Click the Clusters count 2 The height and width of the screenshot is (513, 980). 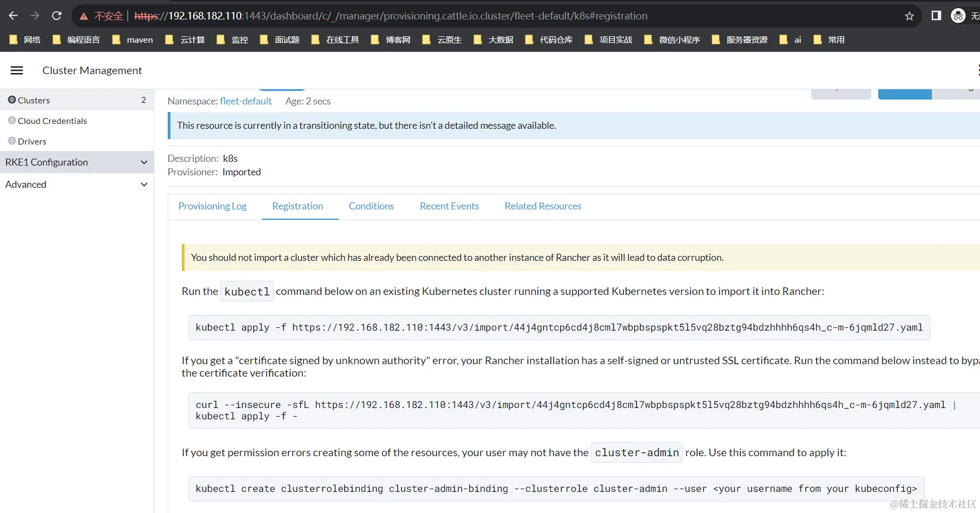click(x=143, y=100)
